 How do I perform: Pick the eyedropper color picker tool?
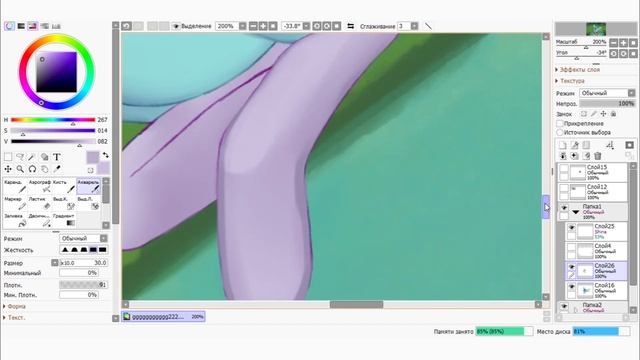[57, 169]
